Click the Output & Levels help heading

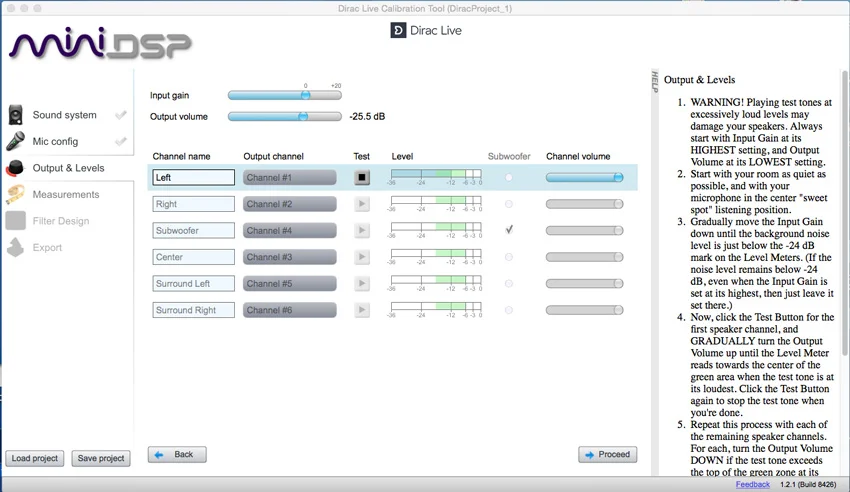pos(699,80)
